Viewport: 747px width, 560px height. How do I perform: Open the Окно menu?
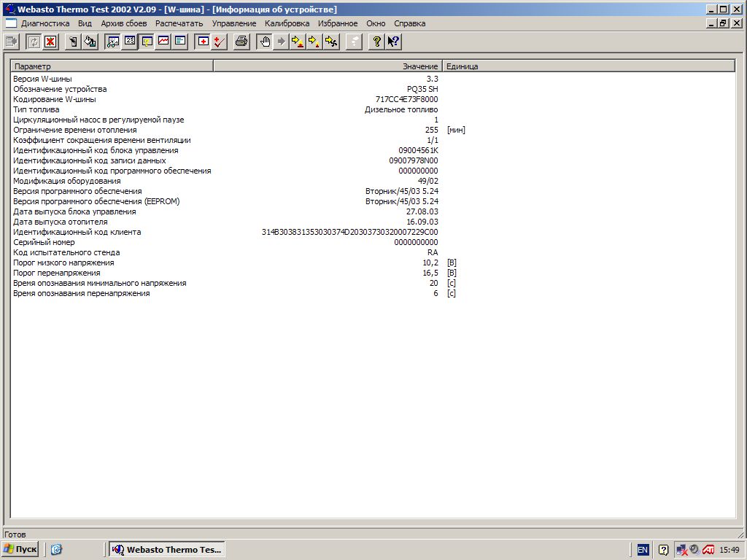tap(376, 23)
